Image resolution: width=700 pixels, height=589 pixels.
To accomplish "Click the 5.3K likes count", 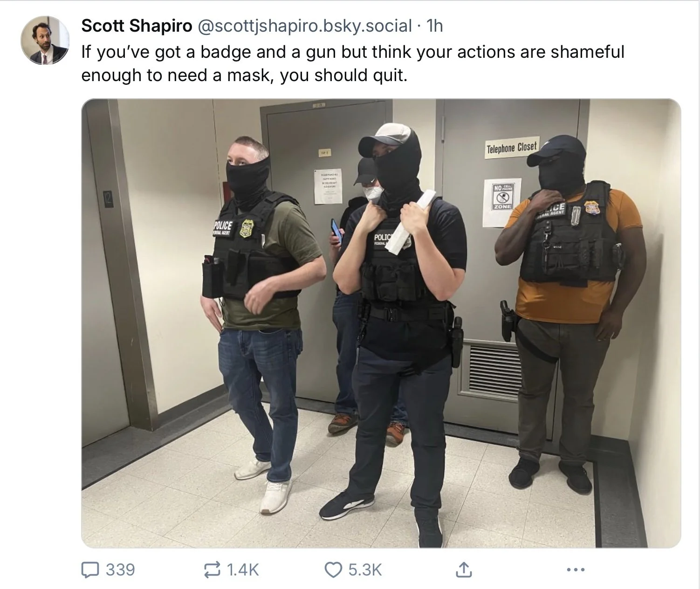I will pos(365,570).
